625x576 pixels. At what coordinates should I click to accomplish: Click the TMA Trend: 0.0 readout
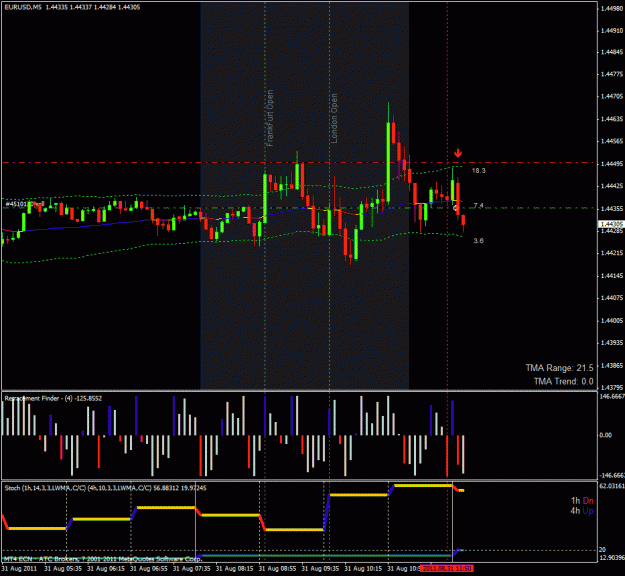563,381
